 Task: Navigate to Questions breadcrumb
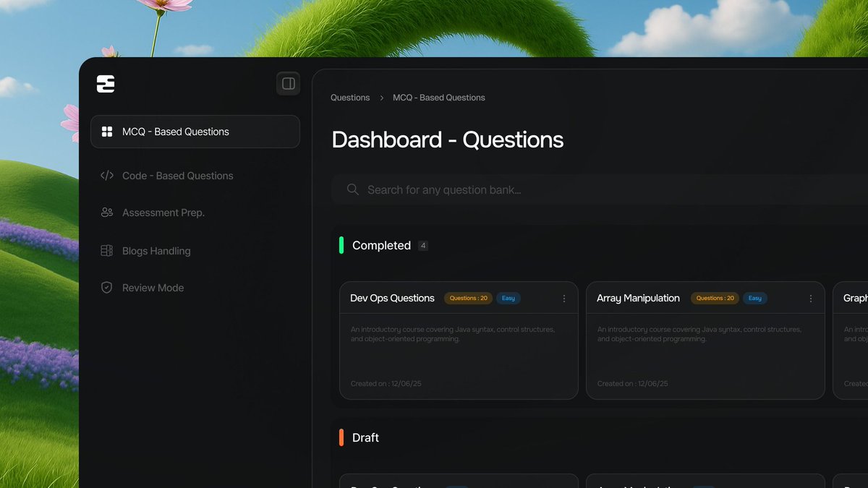point(350,98)
